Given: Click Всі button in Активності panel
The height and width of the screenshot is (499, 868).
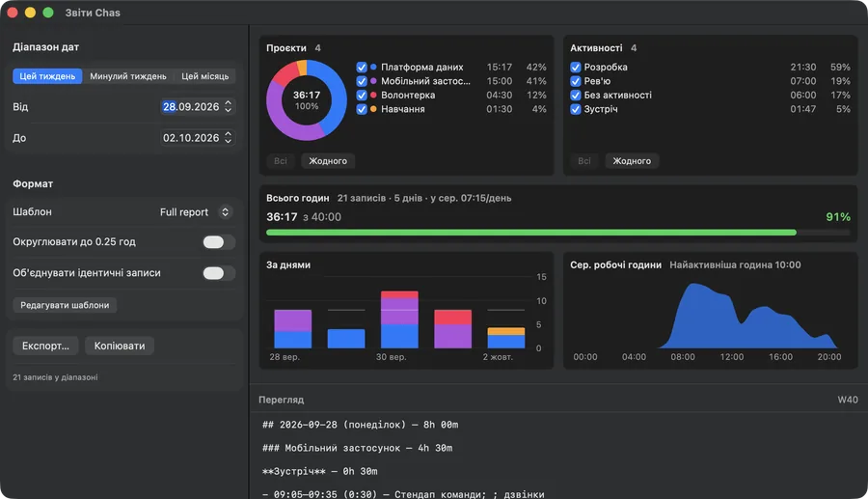Looking at the screenshot, I should pos(584,161).
